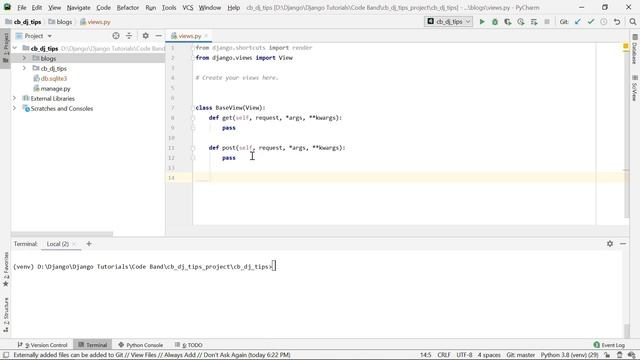
Task: Open Search Everywhere magnifier icon
Action: pyautogui.click(x=633, y=22)
